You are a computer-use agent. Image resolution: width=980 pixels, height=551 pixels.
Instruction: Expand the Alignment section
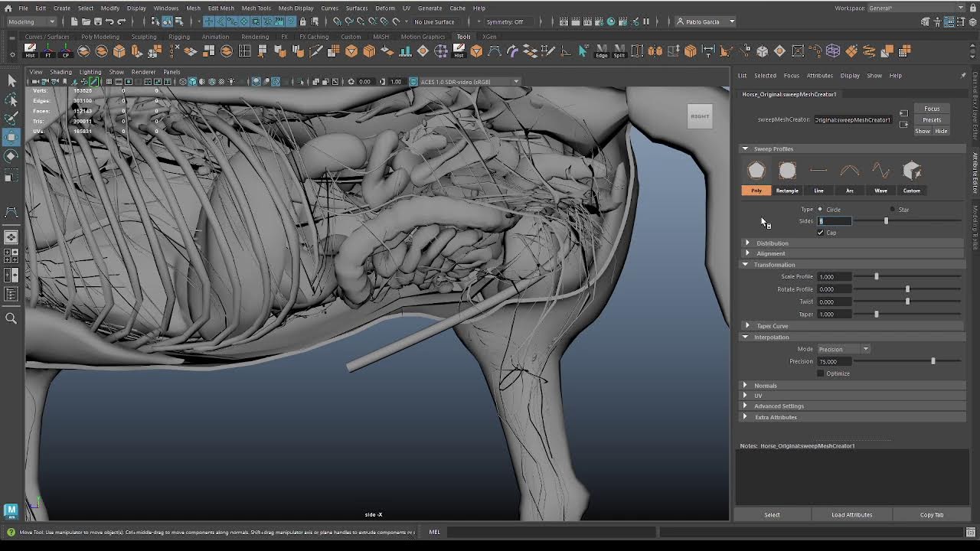(x=851, y=253)
